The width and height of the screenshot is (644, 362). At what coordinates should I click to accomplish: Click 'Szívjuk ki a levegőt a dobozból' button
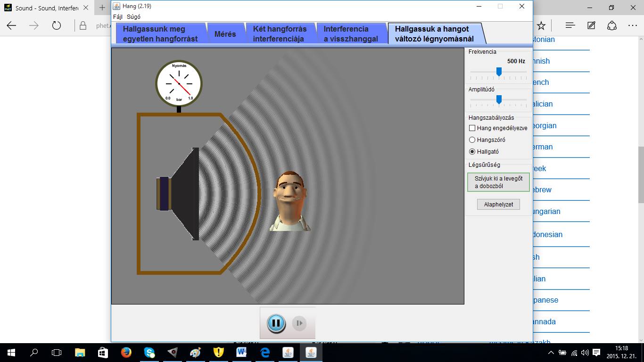498,182
